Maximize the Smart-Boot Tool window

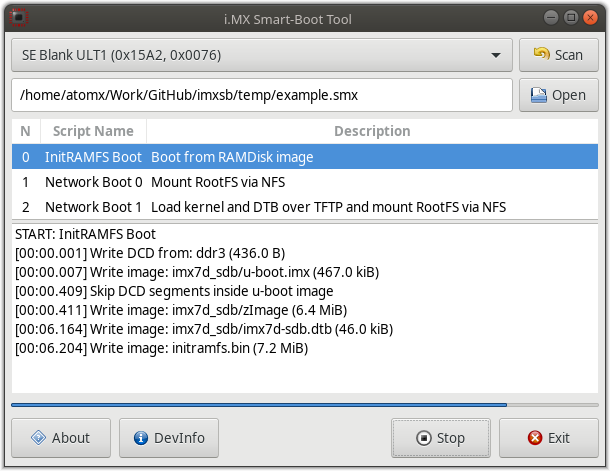[x=571, y=18]
